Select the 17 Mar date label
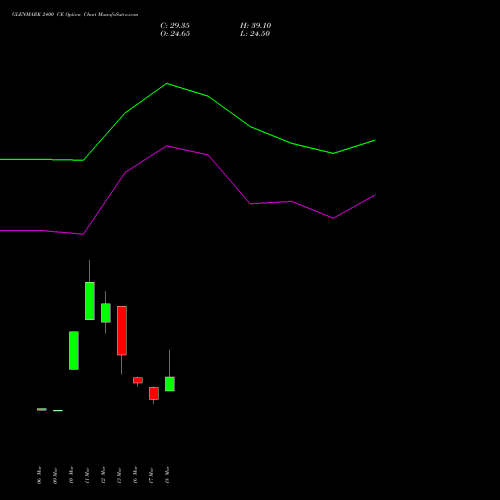The height and width of the screenshot is (500, 500). [x=151, y=475]
